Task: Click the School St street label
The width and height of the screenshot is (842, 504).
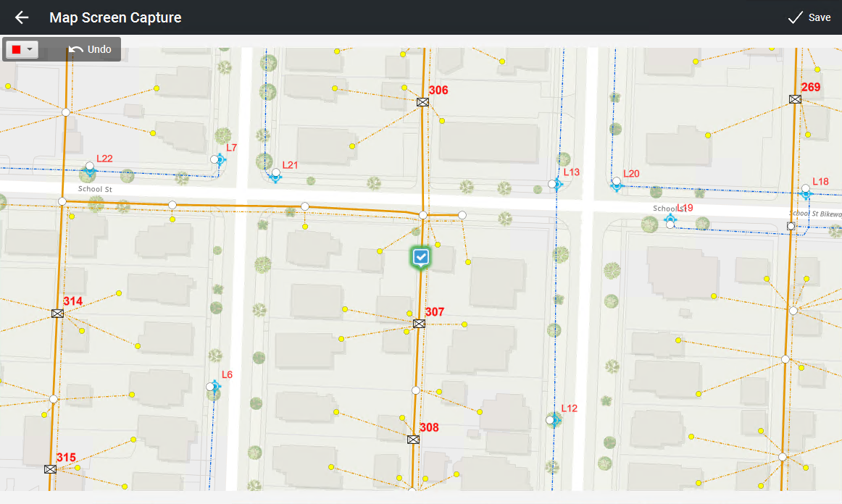Action: point(96,189)
